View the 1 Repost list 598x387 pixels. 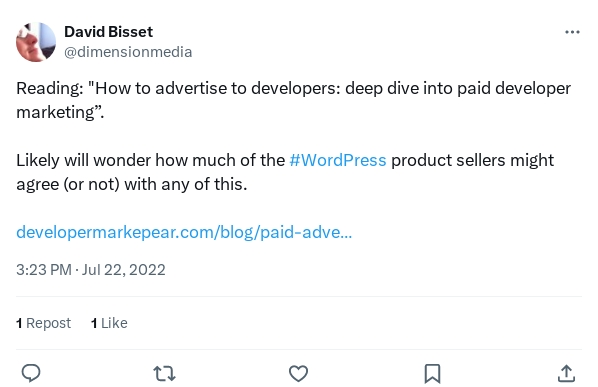(43, 323)
